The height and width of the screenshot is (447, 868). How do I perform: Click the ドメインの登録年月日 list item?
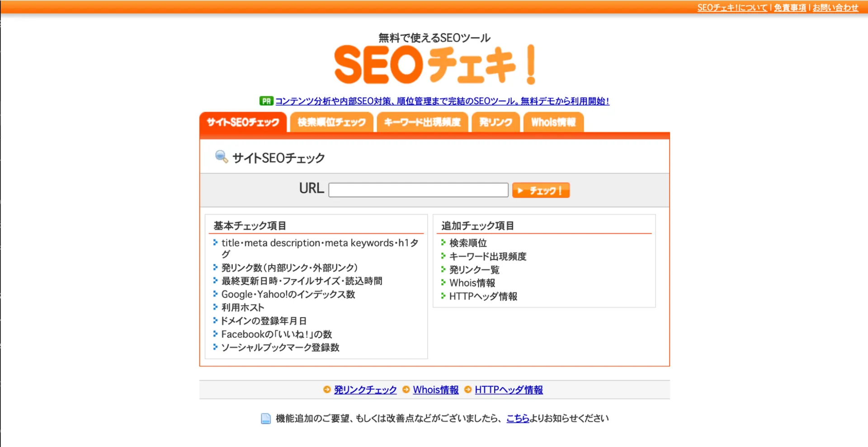coord(264,321)
